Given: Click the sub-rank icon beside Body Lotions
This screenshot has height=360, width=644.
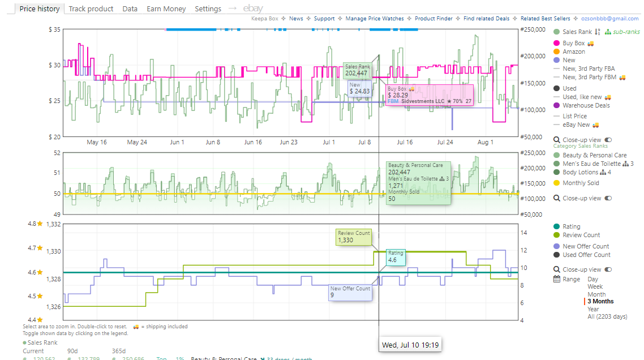Looking at the screenshot, I should pyautogui.click(x=603, y=172).
